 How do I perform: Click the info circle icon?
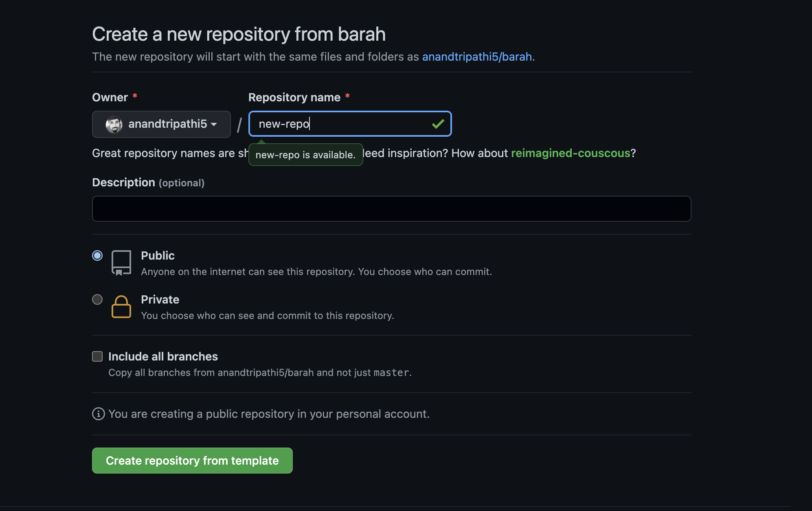pyautogui.click(x=98, y=414)
